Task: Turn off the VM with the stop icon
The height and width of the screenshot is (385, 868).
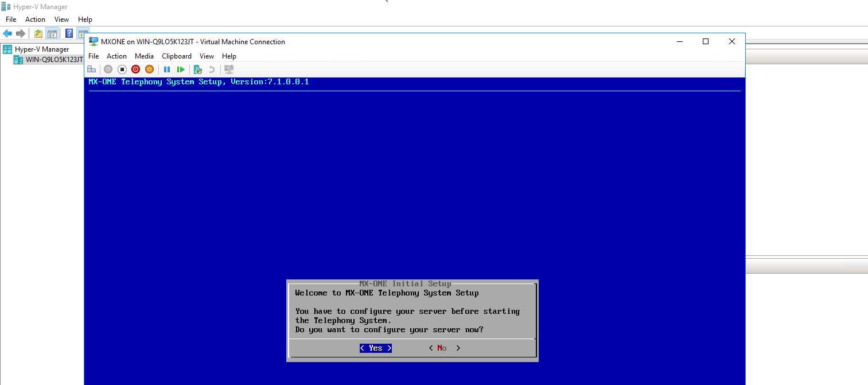Action: (122, 69)
